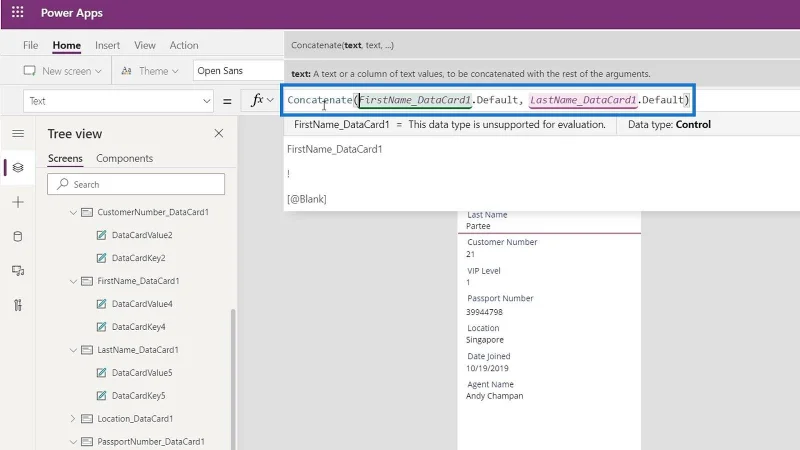Collapse LastName_DataCard1 node
Screen dimensions: 800x450
(x=73, y=350)
